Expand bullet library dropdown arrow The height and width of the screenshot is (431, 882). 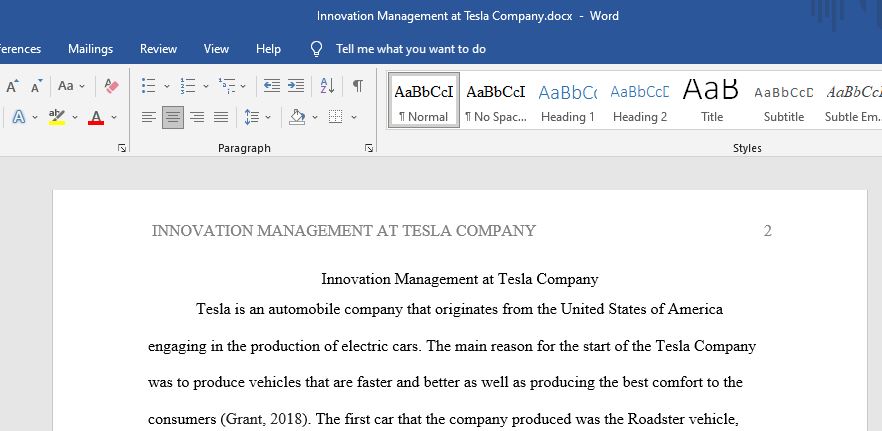coord(166,86)
